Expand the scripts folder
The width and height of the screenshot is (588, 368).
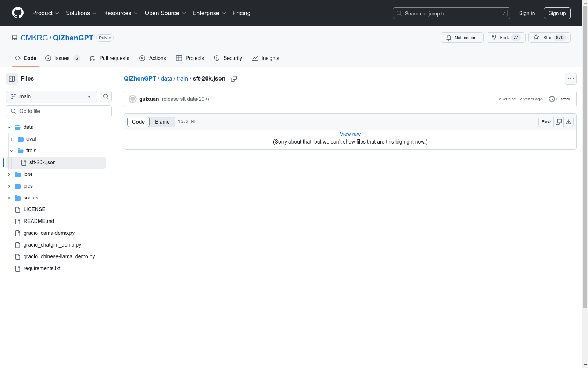9,198
